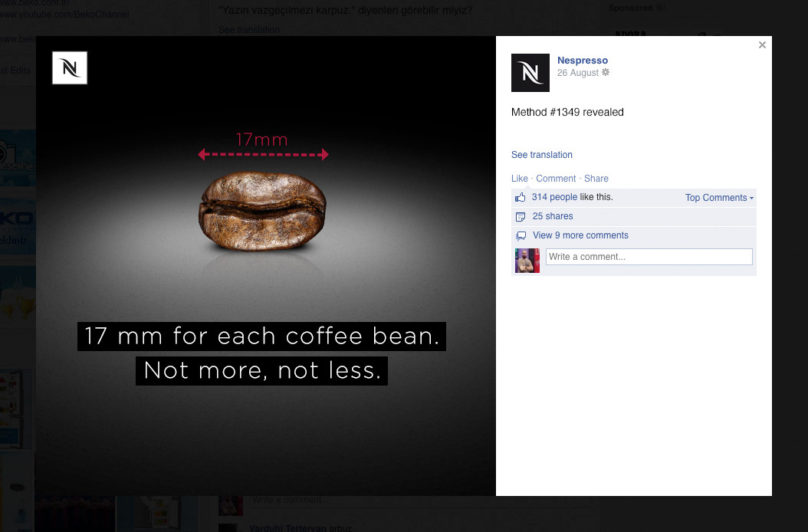808x532 pixels.
Task: Open the 26 August post date
Action: click(x=578, y=73)
